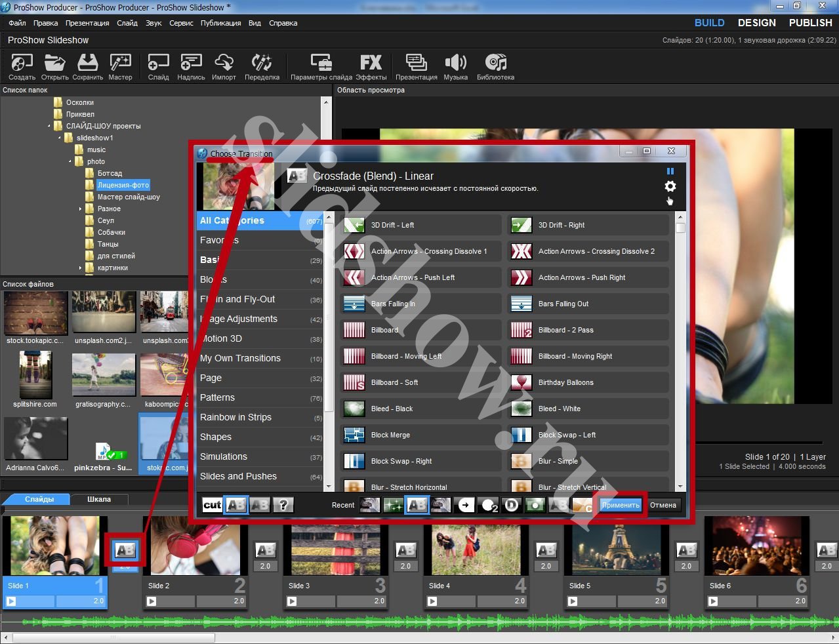839x644 pixels.
Task: Open the Эффекты FX tool
Action: click(x=371, y=66)
